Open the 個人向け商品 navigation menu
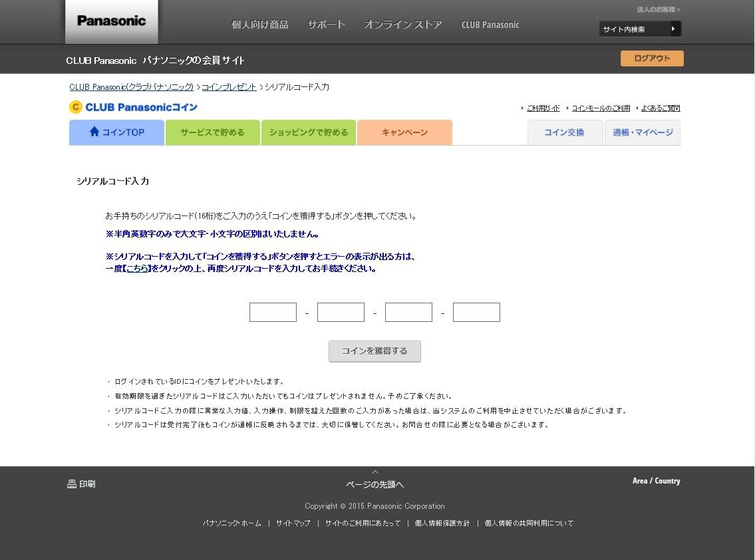The image size is (755, 560). click(x=259, y=24)
